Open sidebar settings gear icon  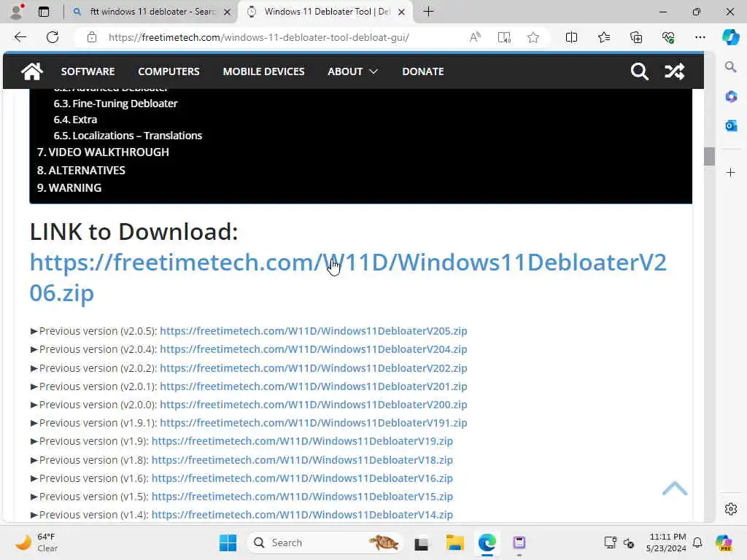[731, 509]
